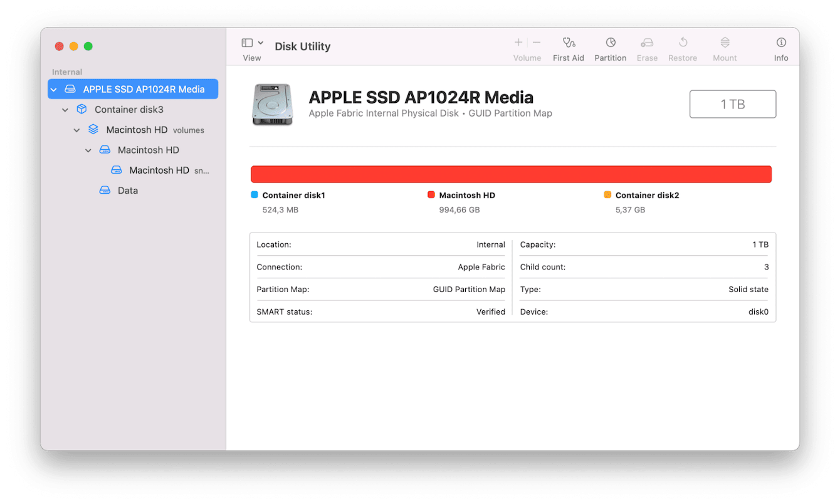This screenshot has height=504, width=840.
Task: Collapse the Macintosh HD volumes group
Action: (x=76, y=130)
